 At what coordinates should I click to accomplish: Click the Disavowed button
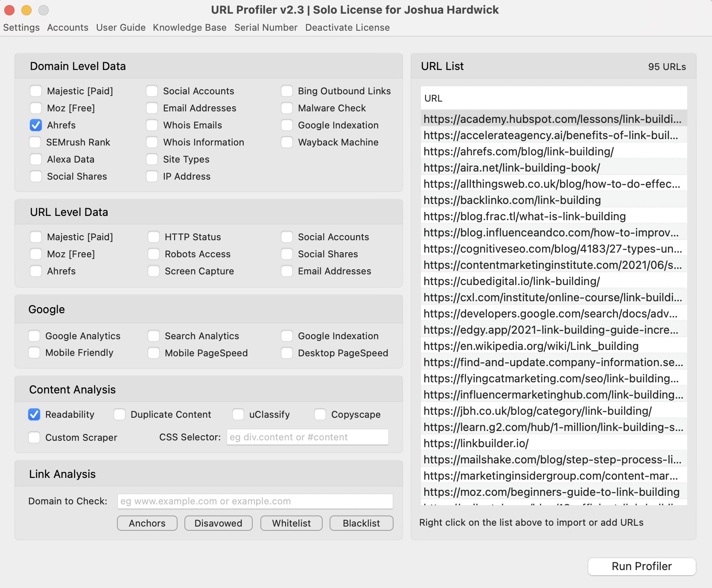pyautogui.click(x=218, y=523)
